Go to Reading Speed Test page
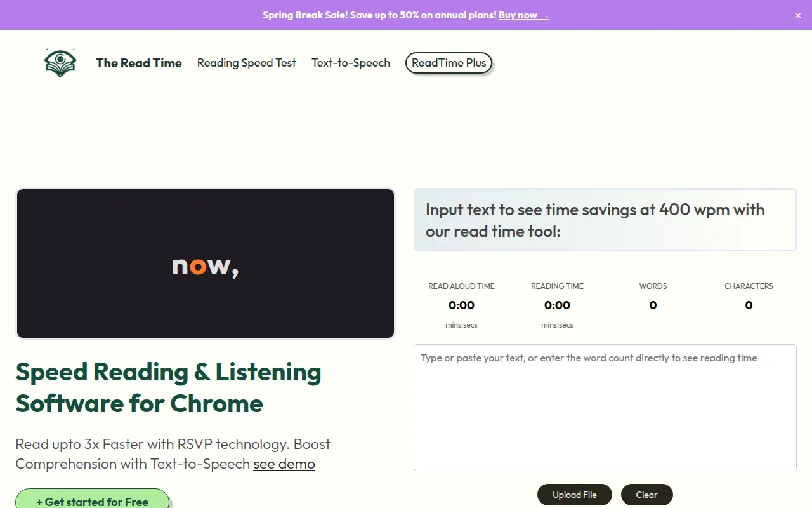 click(x=247, y=63)
